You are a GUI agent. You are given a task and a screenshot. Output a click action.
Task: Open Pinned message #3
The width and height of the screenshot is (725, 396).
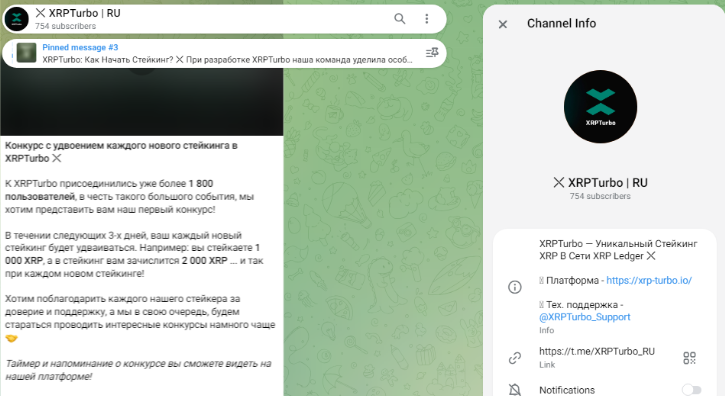click(x=224, y=53)
